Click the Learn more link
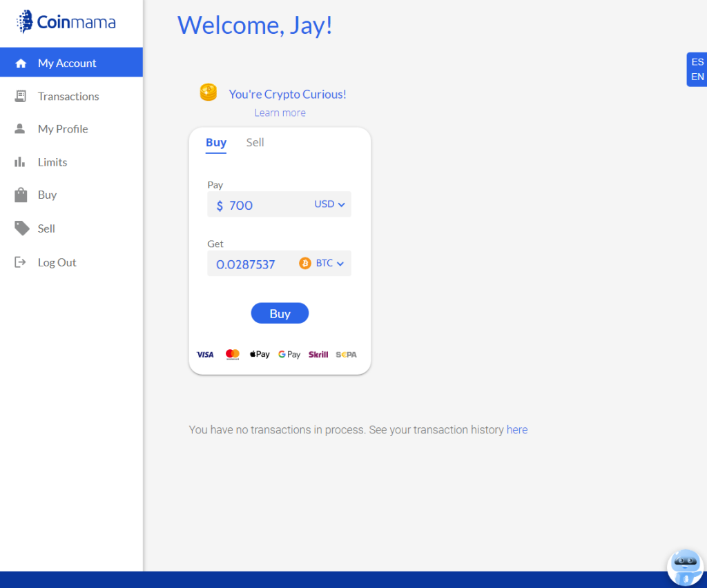This screenshot has width=707, height=588. coord(280,112)
